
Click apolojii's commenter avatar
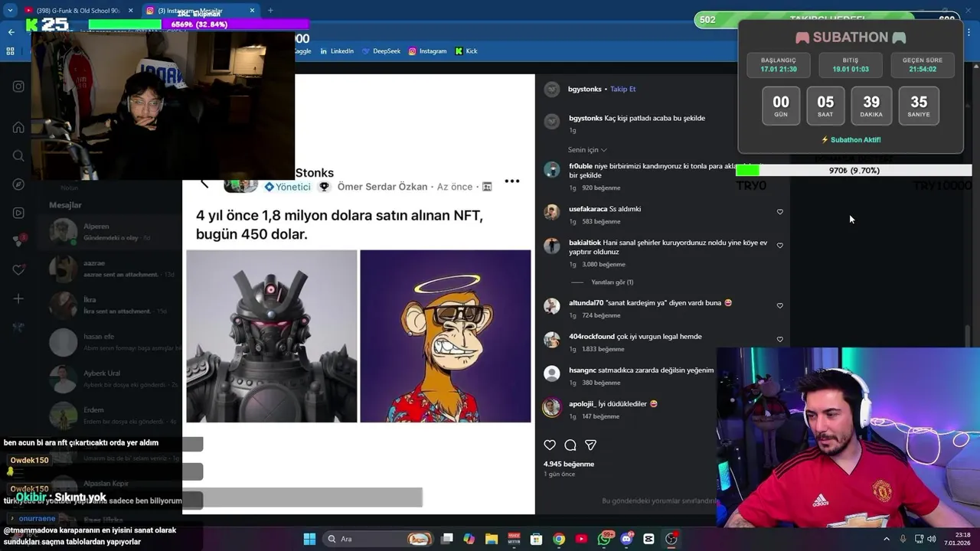click(551, 407)
